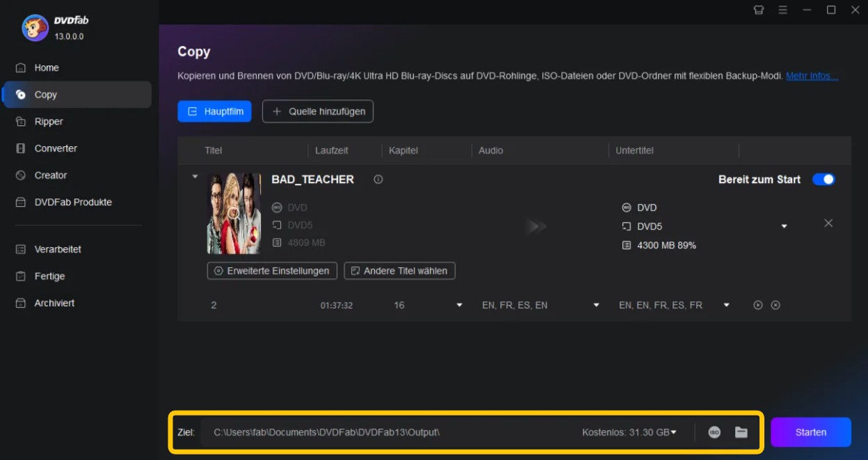Click the output size 4300 MB 89% text

666,246
